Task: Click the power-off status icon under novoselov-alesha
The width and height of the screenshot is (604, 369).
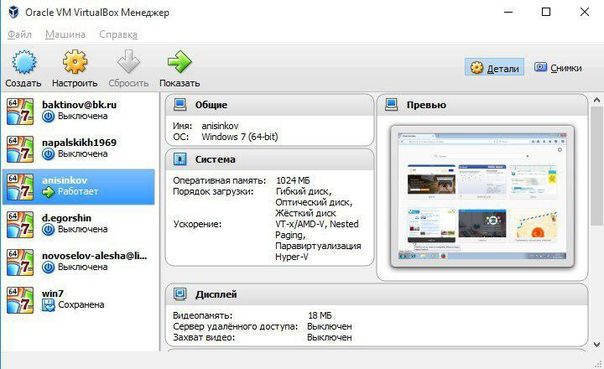Action: (48, 267)
